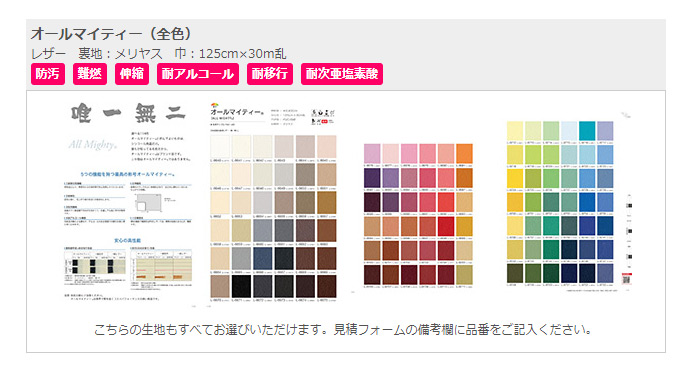Open the pink and red color chart image
This screenshot has width=700, height=375.
tap(418, 216)
